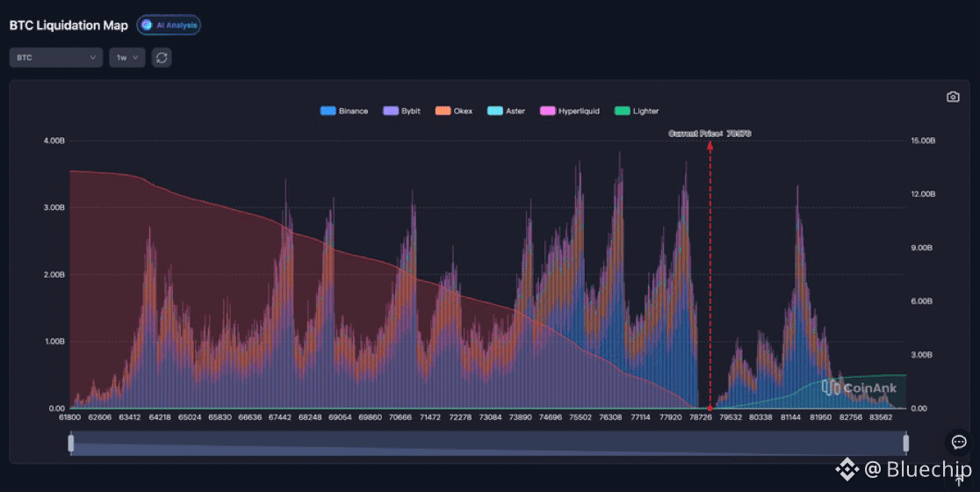Screen dimensions: 980x492
Task: Open the AI Analysis button
Action: click(169, 25)
